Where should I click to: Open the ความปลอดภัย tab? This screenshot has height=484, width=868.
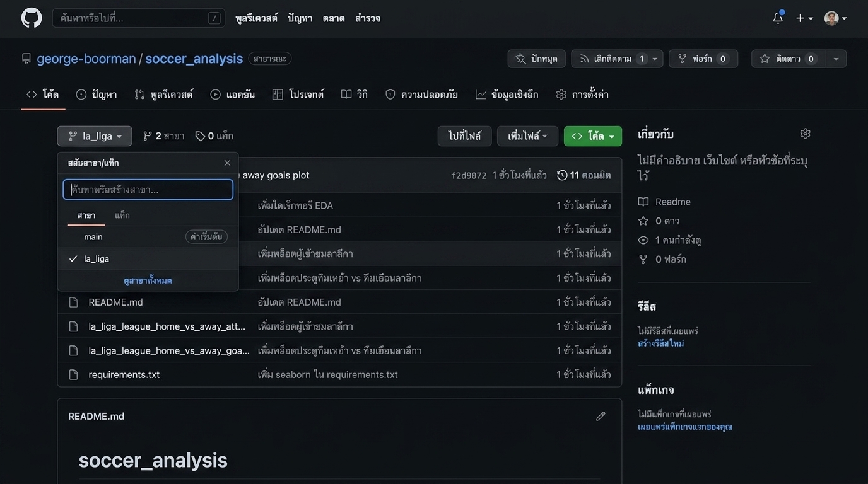pos(421,95)
